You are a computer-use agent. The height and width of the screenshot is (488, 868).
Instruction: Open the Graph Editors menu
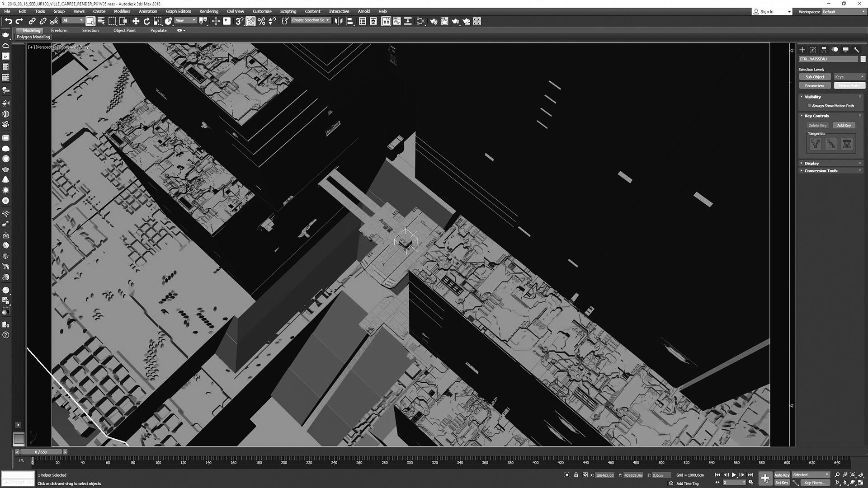pyautogui.click(x=178, y=11)
